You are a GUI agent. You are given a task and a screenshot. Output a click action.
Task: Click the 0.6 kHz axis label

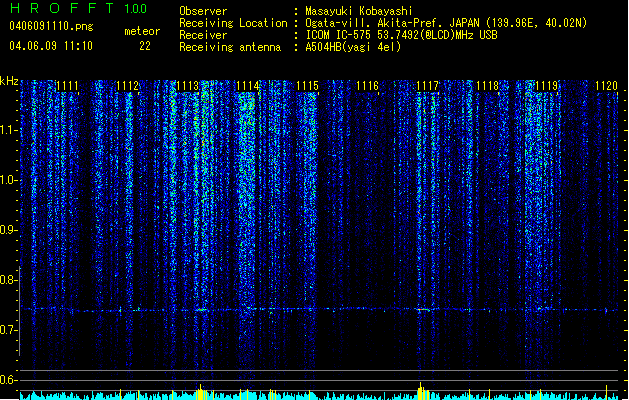(8, 380)
